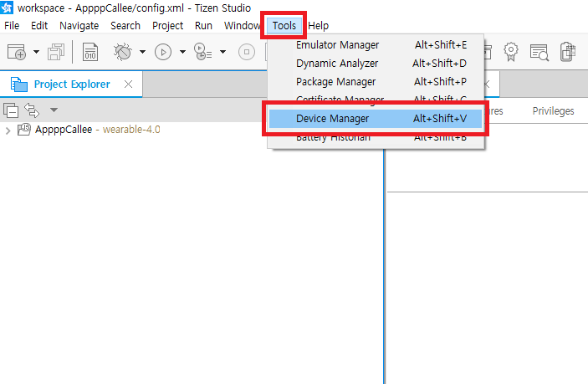588x384 pixels.
Task: Click the Save All toolbar icon
Action: coord(56,52)
